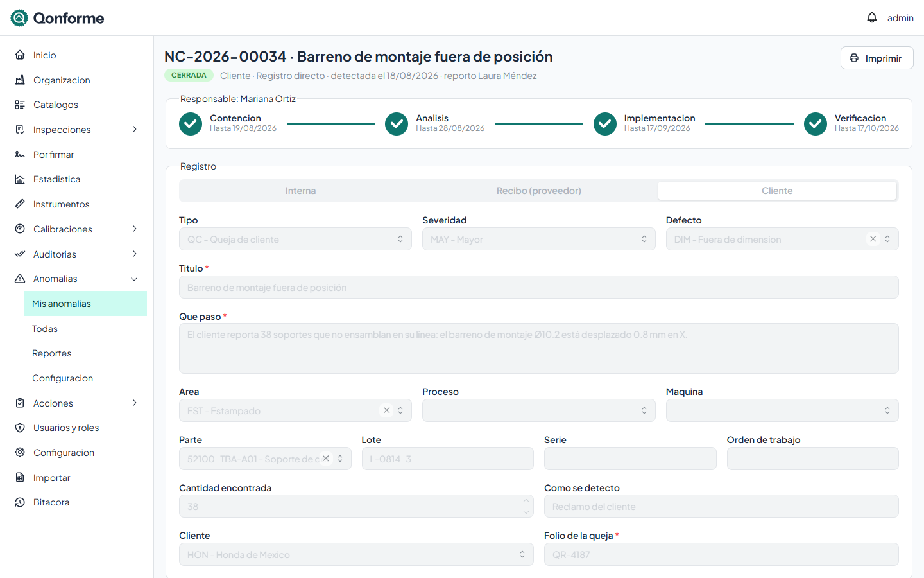The width and height of the screenshot is (924, 578).
Task: Expand the Inspecciones menu chevron
Action: (x=135, y=130)
